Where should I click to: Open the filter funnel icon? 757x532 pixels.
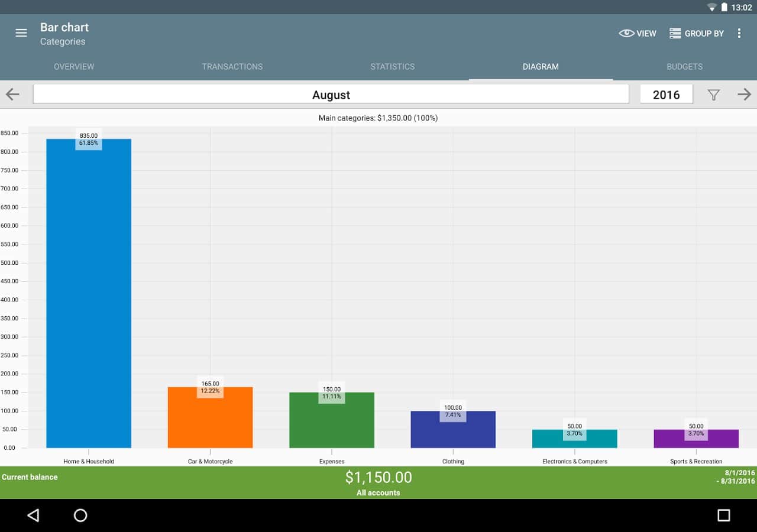click(x=714, y=95)
